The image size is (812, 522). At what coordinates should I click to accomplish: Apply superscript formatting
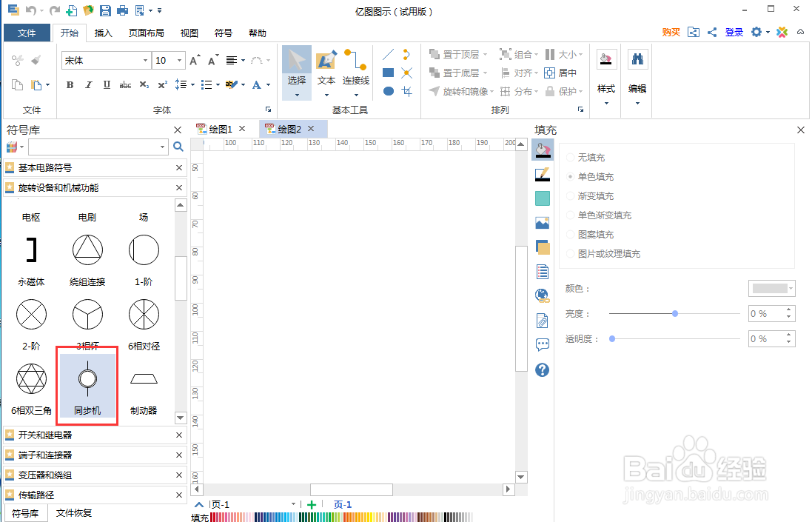pyautogui.click(x=163, y=85)
